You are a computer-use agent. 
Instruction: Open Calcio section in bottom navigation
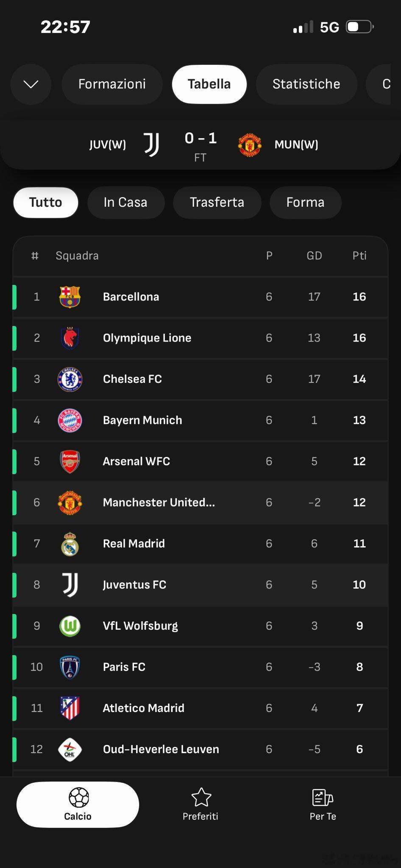tap(78, 804)
